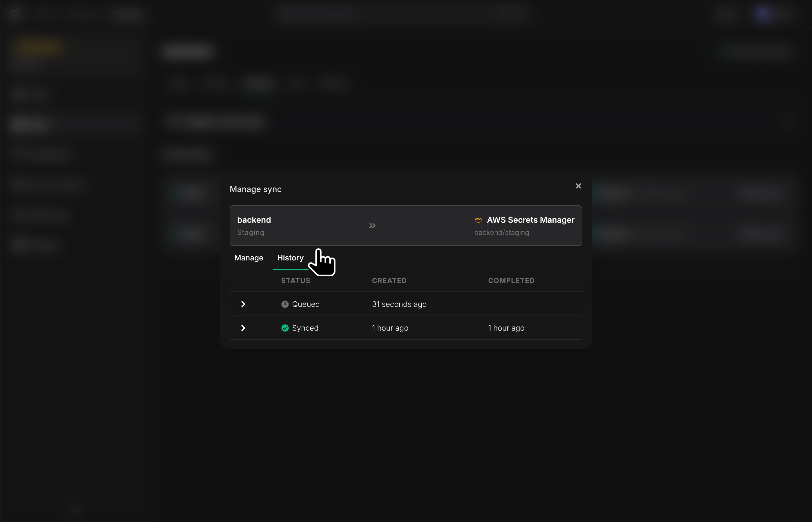Viewport: 812px width, 522px height.
Task: Click the AWS logo icon
Action: click(478, 220)
